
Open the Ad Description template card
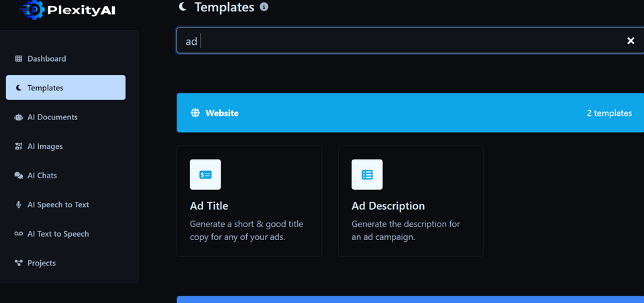(411, 201)
